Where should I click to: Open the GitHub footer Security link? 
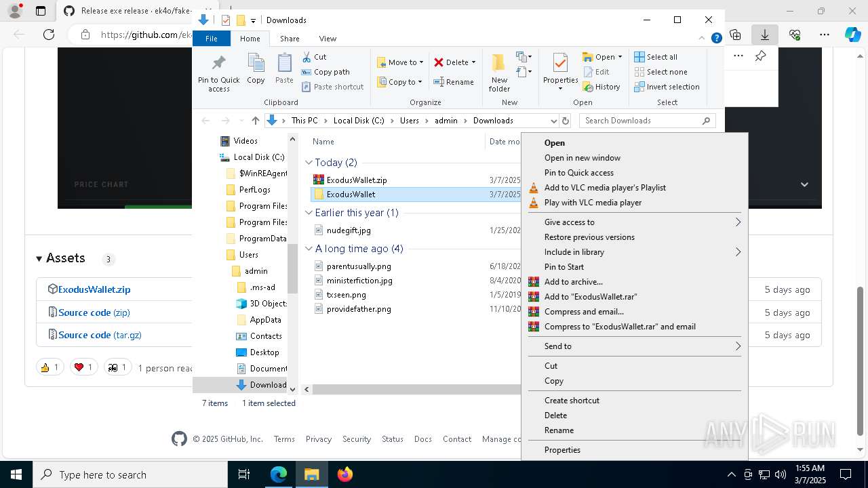pyautogui.click(x=357, y=439)
